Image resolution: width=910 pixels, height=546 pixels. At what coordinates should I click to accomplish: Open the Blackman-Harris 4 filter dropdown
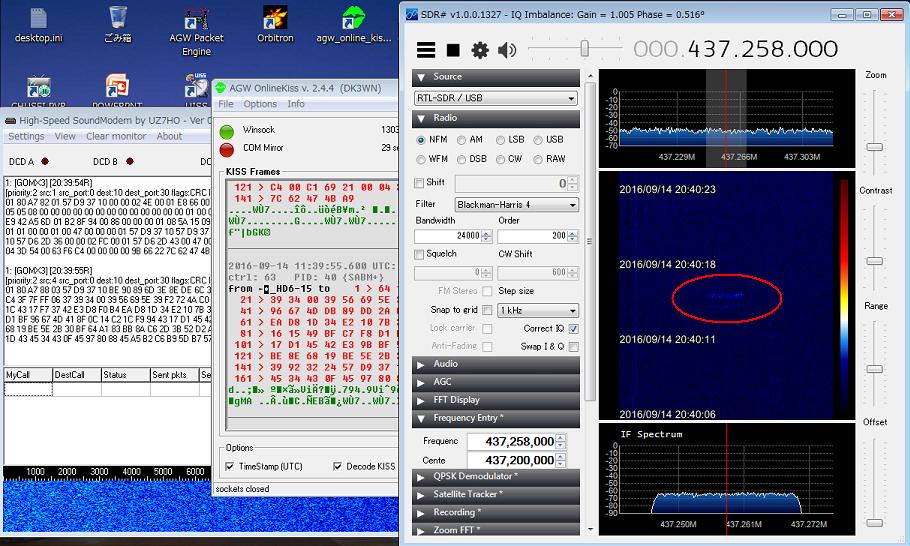click(516, 205)
